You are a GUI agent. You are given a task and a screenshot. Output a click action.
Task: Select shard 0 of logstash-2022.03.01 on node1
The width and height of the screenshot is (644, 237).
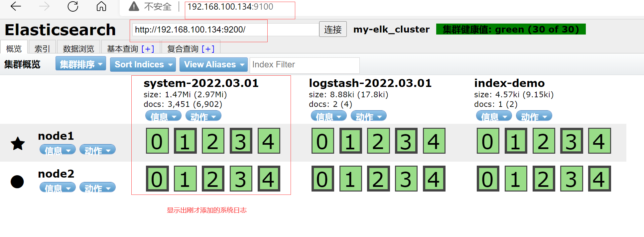coord(322,141)
